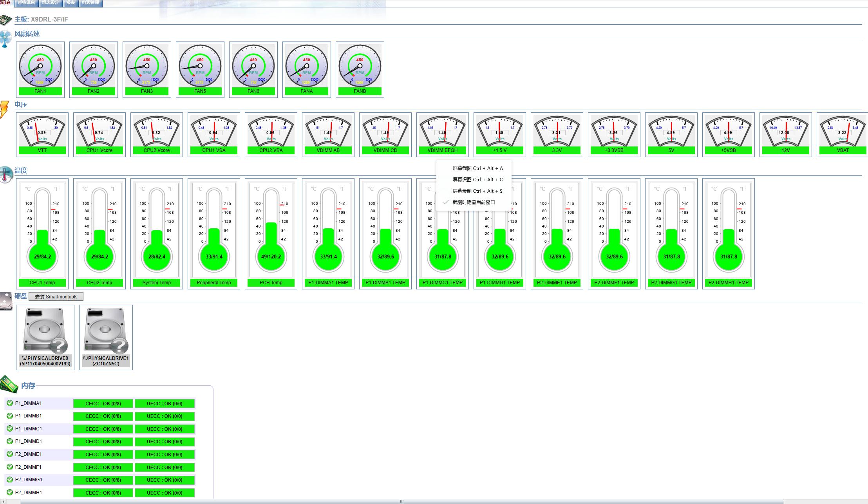Choose 屏幕截图 Ctrl+Alt+A menu entry

(x=477, y=168)
